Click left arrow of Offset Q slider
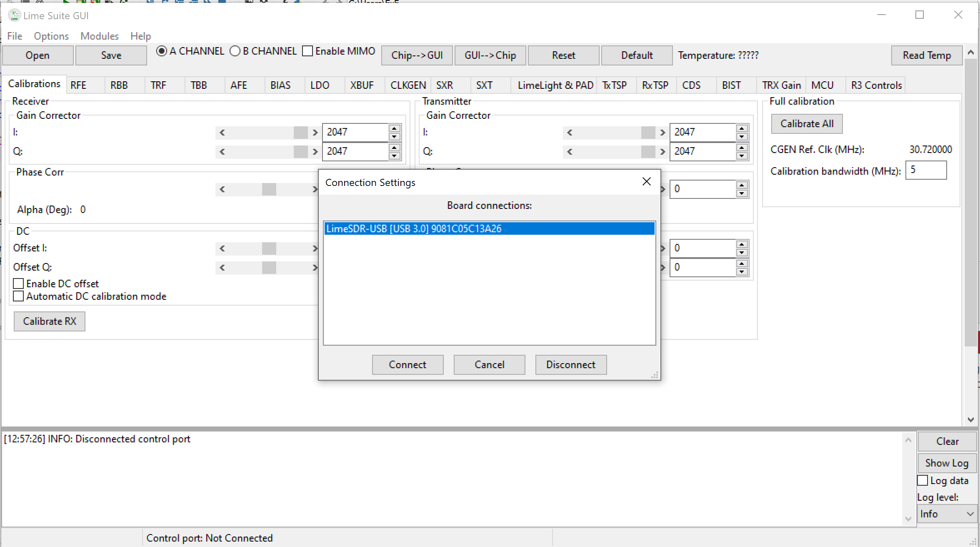Screen dimensions: 980x547 click(x=222, y=268)
